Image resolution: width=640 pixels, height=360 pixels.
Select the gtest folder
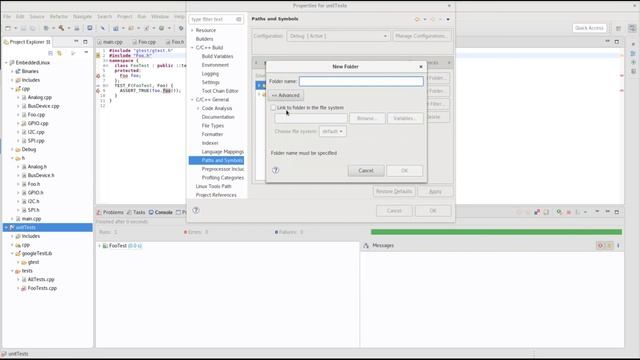pyautogui.click(x=33, y=262)
